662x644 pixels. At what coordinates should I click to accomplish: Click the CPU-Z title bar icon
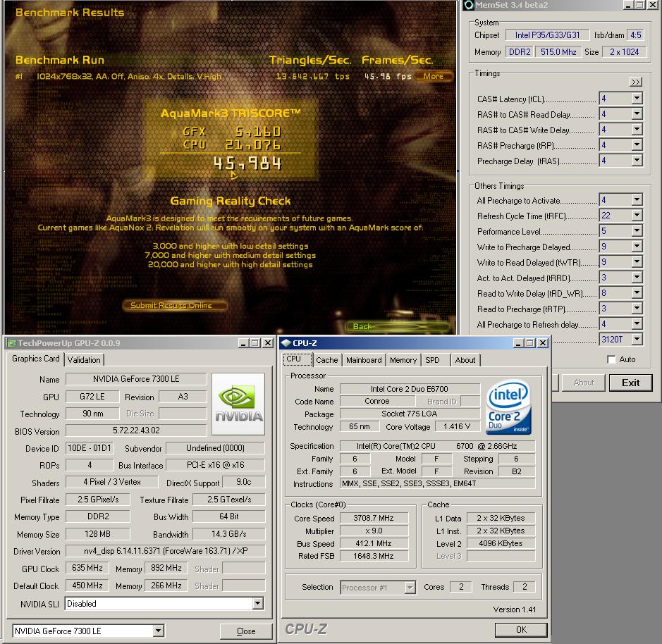286,343
